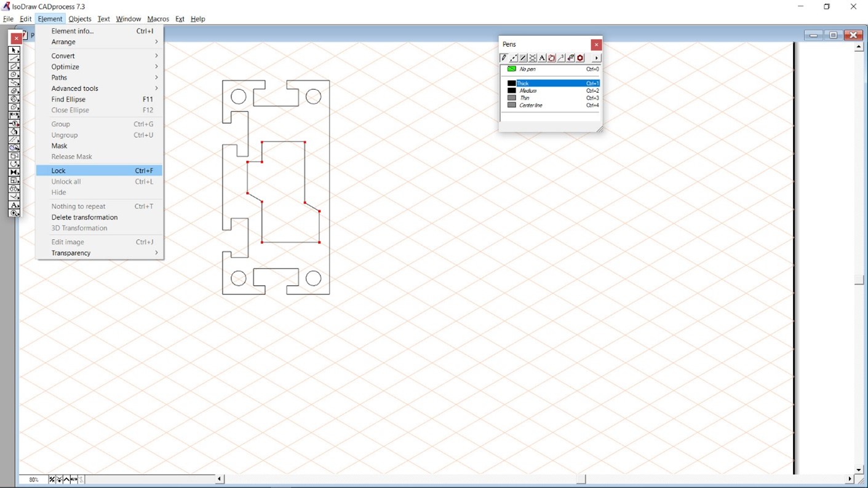This screenshot has width=868, height=488.
Task: Switch to the text formats tab with letter A
Action: click(x=542, y=58)
